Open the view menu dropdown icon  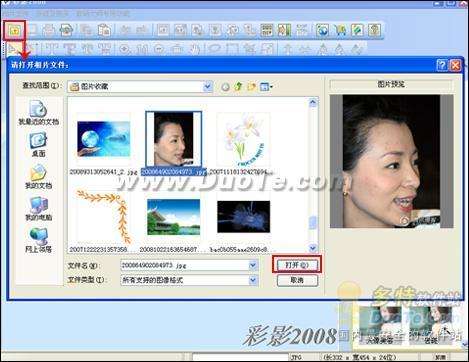click(266, 87)
